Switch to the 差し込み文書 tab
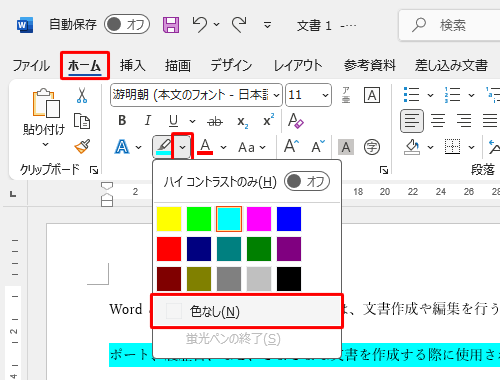The image size is (500, 380). point(451,65)
